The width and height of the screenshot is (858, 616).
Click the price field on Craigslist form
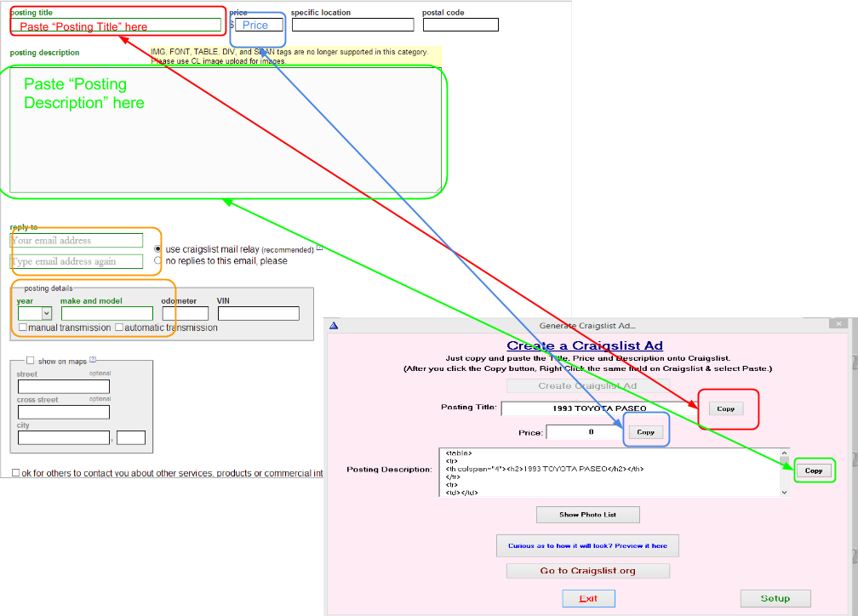pyautogui.click(x=259, y=25)
